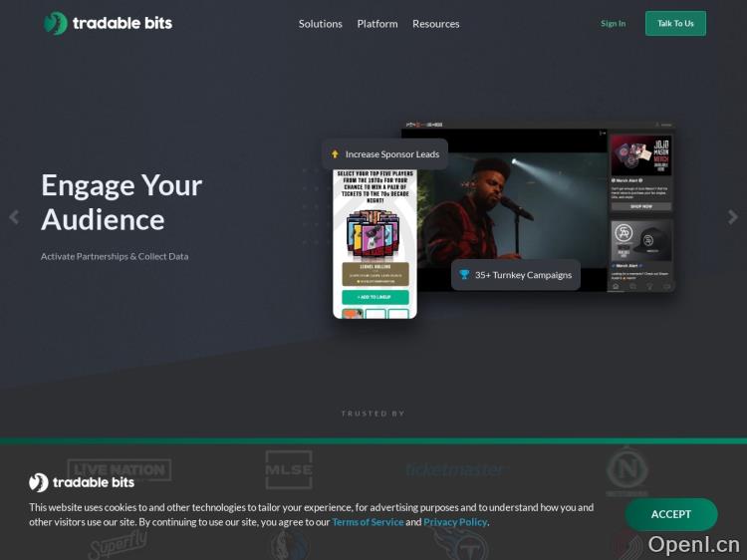Screen dimensions: 747x560
Task: Expand the Platform menu
Action: click(377, 24)
